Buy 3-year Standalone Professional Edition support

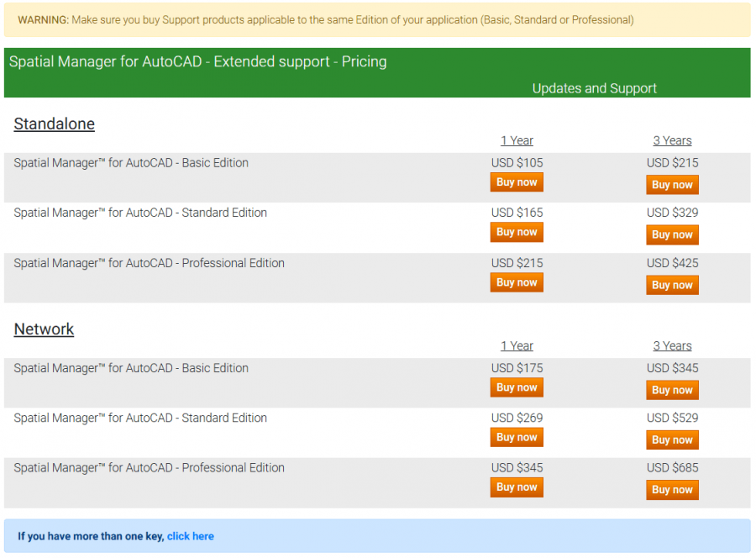672,285
